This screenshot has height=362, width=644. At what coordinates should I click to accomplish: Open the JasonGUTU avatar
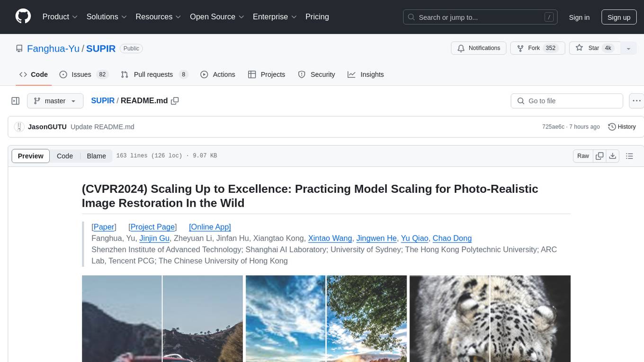(x=19, y=127)
